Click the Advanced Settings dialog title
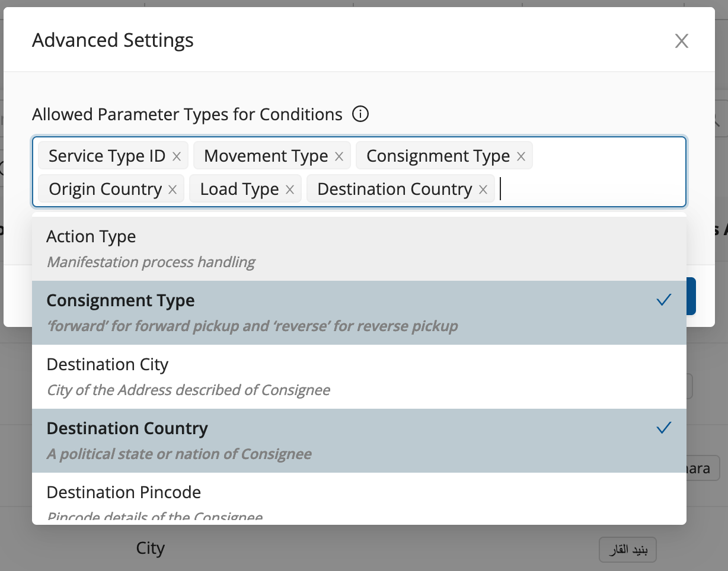The height and width of the screenshot is (571, 728). 113,40
